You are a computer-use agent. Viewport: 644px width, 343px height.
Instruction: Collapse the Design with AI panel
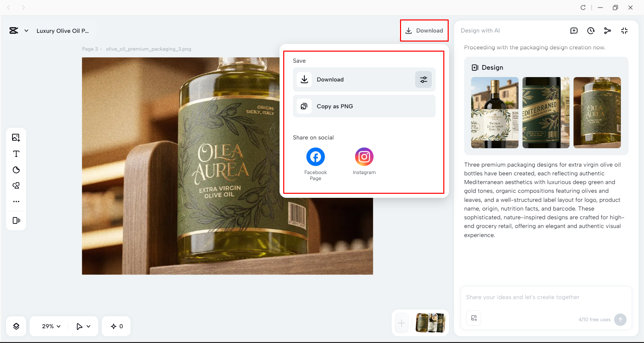click(624, 31)
